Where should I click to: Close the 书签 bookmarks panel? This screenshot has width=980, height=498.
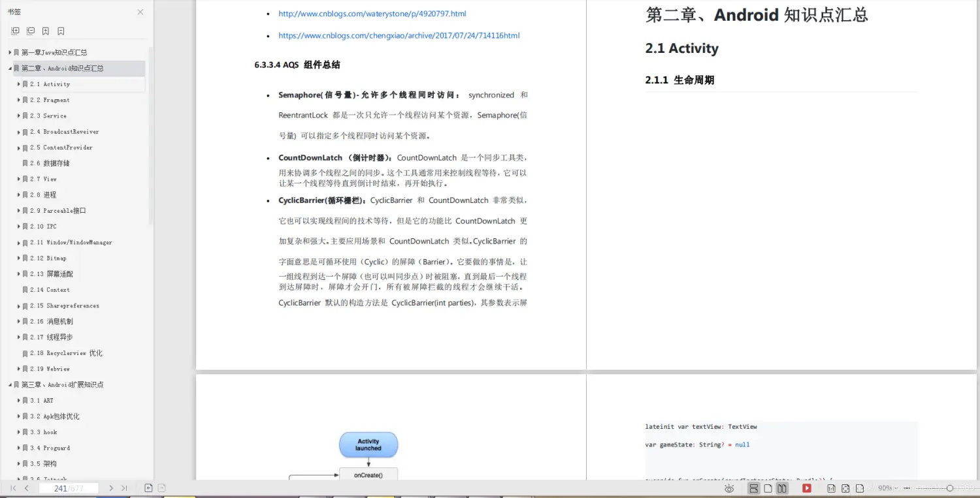coord(140,12)
